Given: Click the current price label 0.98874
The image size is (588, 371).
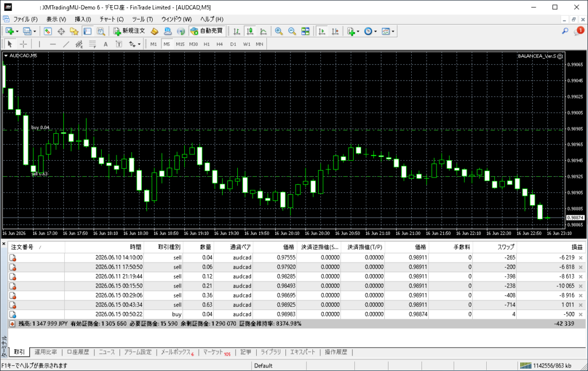Looking at the screenshot, I should [x=575, y=218].
